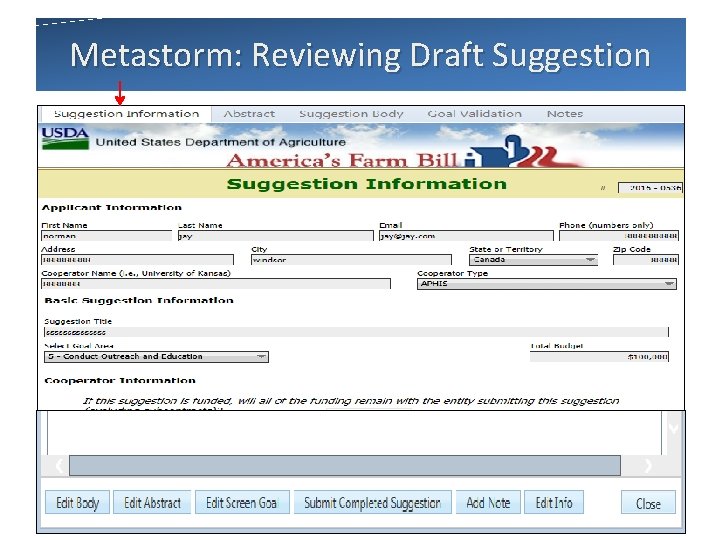The width and height of the screenshot is (720, 540).
Task: Click the Email input field
Action: click(466, 236)
